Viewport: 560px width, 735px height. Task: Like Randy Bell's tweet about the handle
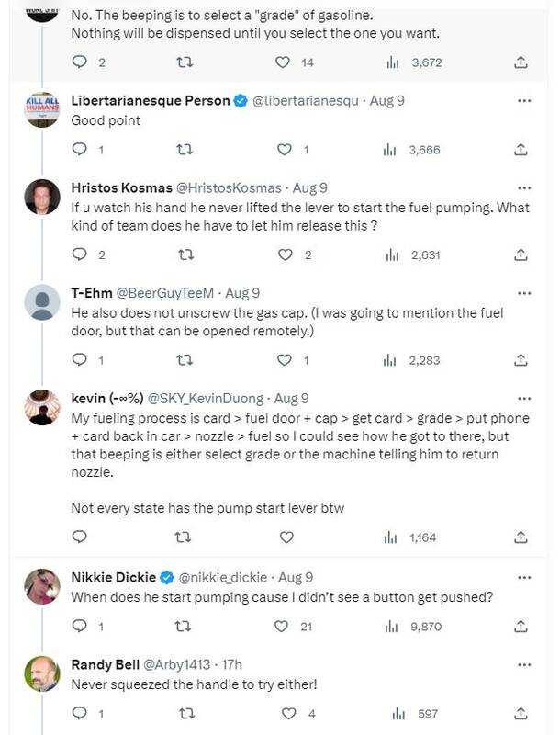pos(288,713)
